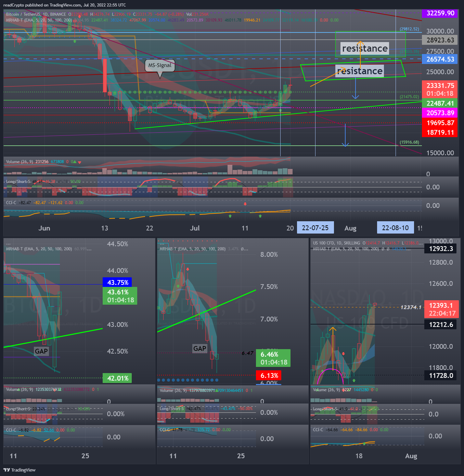Click the green up triangle in main Volume legend

(x=75, y=162)
